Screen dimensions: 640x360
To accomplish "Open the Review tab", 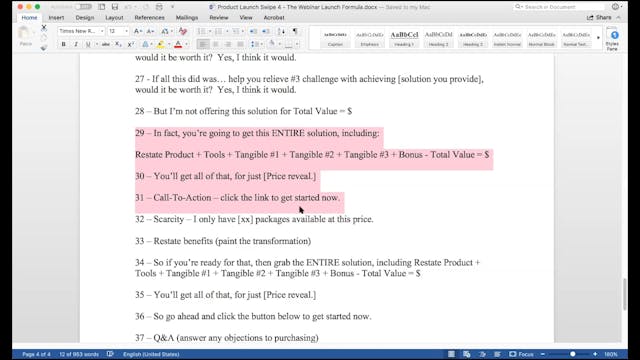I will pyautogui.click(x=219, y=18).
